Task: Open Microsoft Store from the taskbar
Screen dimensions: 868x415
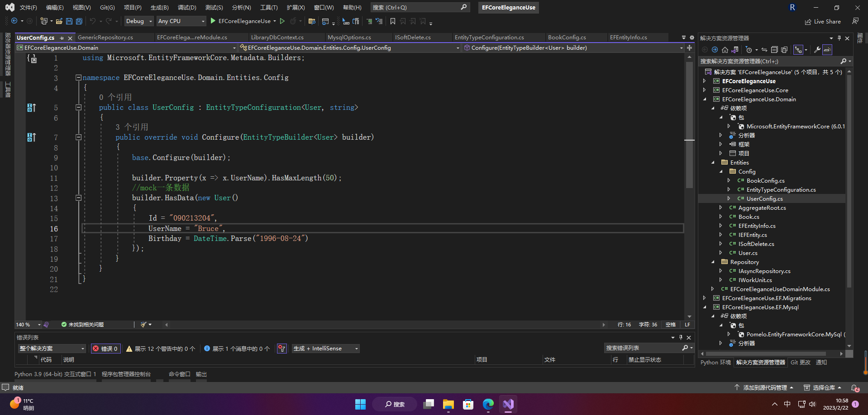Action: click(468, 404)
